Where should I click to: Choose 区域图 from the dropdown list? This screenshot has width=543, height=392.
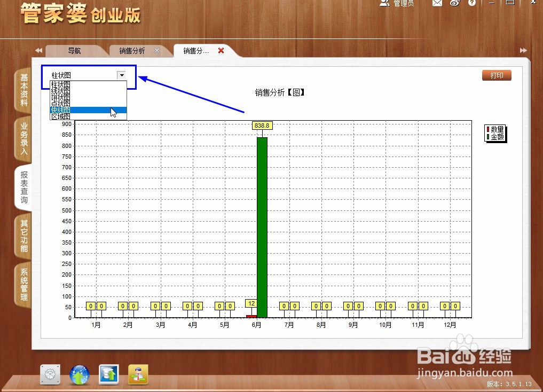point(89,116)
